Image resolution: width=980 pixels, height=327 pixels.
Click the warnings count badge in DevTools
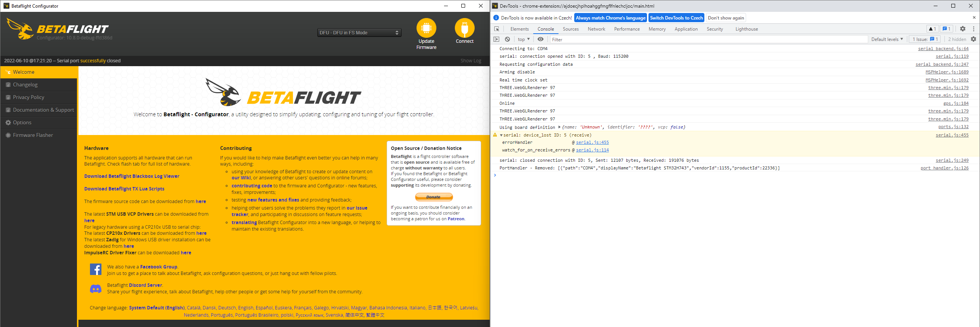pos(932,29)
